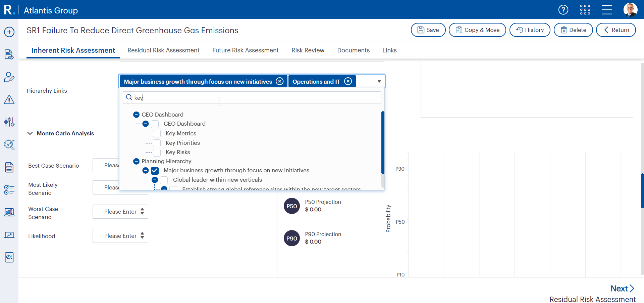This screenshot has height=303, width=644.
Task: Click the P50 Projection value $ 0.00
Action: [313, 210]
